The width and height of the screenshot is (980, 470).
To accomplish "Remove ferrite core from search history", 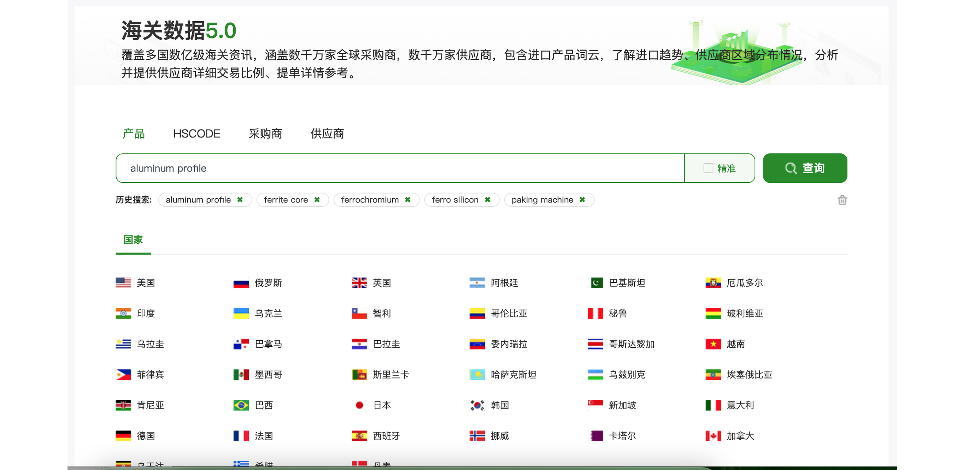I will (x=317, y=200).
